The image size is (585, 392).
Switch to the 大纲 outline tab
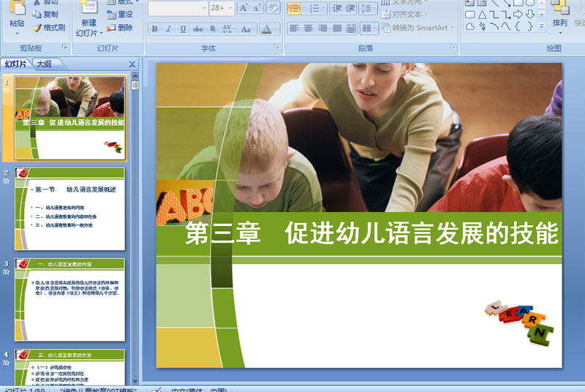pyautogui.click(x=44, y=64)
